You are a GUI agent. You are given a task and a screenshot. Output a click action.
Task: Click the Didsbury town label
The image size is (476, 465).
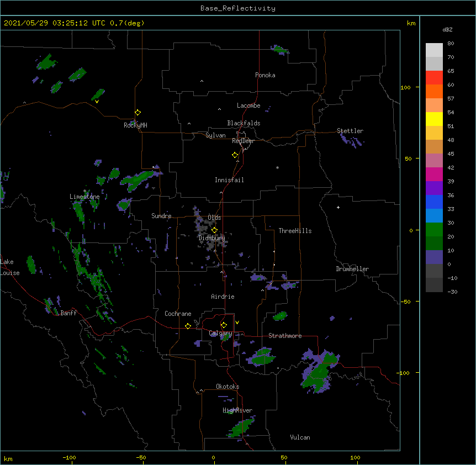211,238
